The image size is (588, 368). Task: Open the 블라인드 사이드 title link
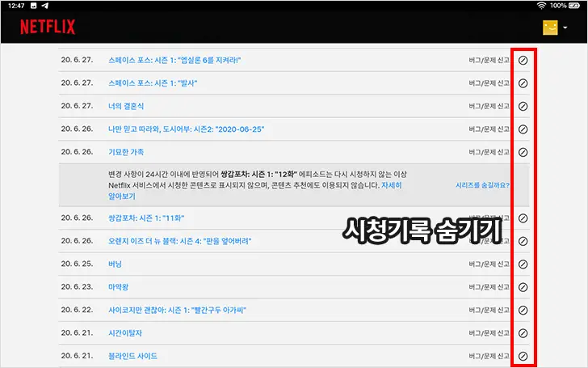(132, 356)
